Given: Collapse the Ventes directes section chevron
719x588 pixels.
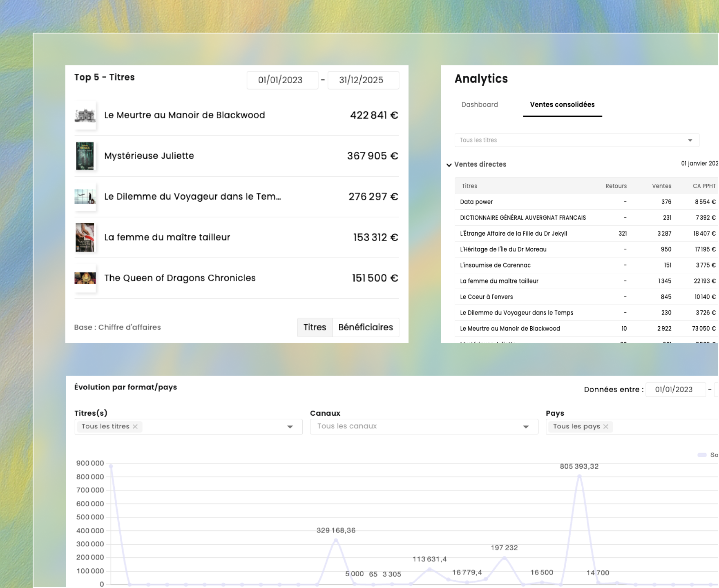Looking at the screenshot, I should 449,165.
